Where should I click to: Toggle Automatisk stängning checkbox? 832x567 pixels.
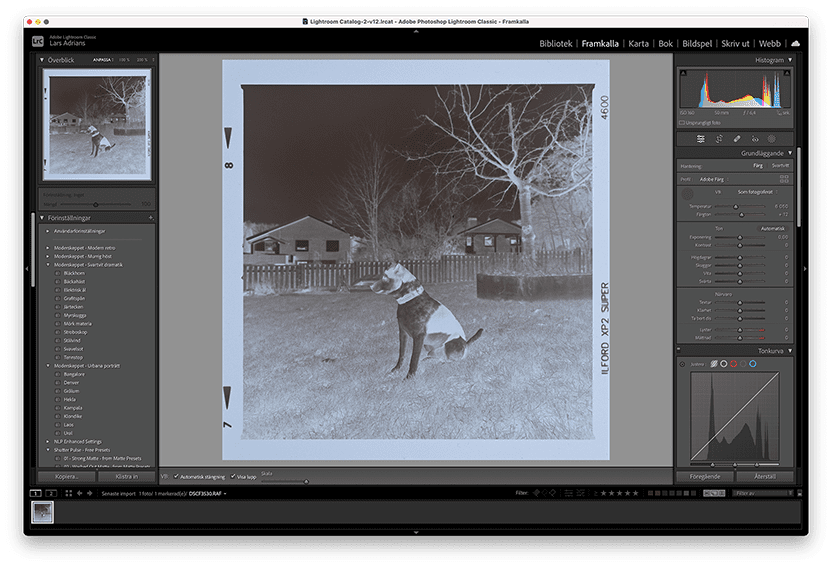tap(176, 476)
